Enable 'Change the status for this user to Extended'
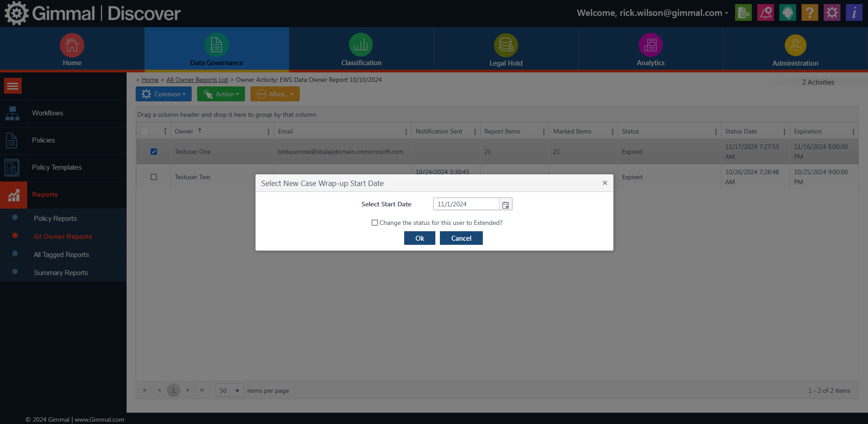Screen dimensions: 868x424 pos(374,222)
